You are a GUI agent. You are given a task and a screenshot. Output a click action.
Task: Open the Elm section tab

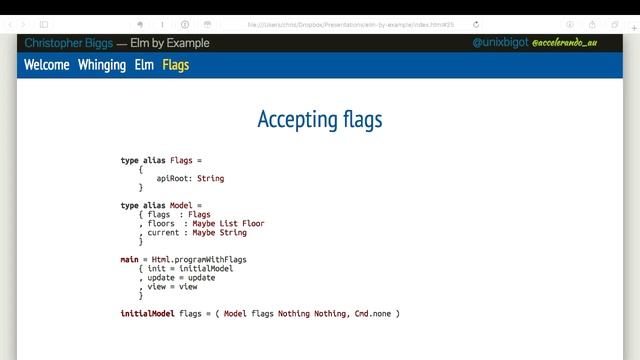144,65
